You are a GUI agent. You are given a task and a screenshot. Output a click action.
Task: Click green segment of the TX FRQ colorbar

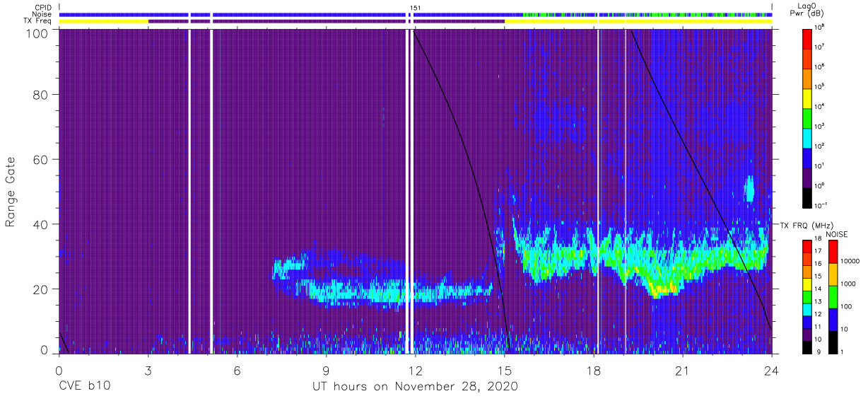[809, 296]
